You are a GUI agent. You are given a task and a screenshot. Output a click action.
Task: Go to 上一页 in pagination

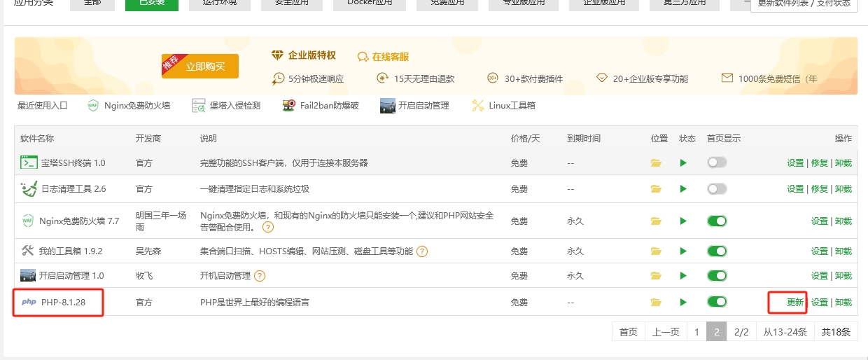click(x=666, y=332)
